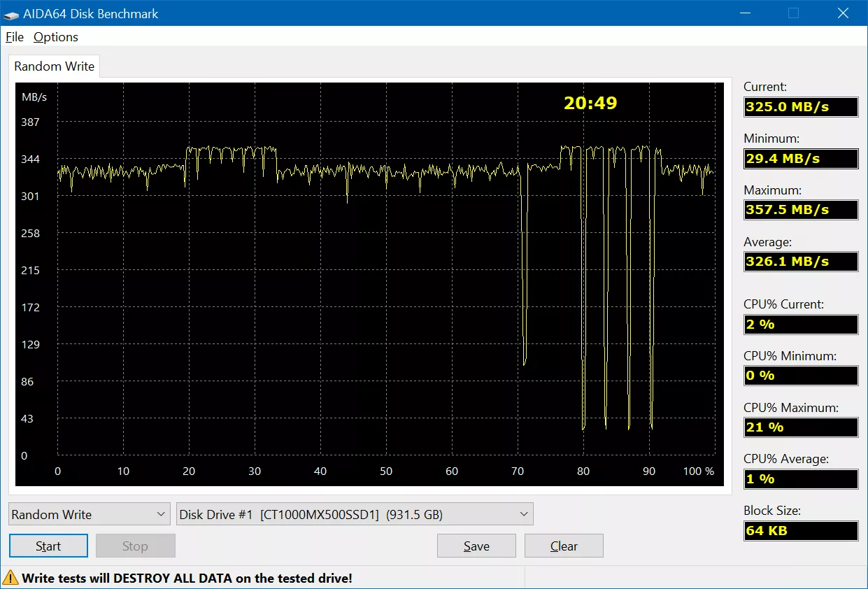Click the CPU% Maximum value 21 %

click(x=801, y=427)
